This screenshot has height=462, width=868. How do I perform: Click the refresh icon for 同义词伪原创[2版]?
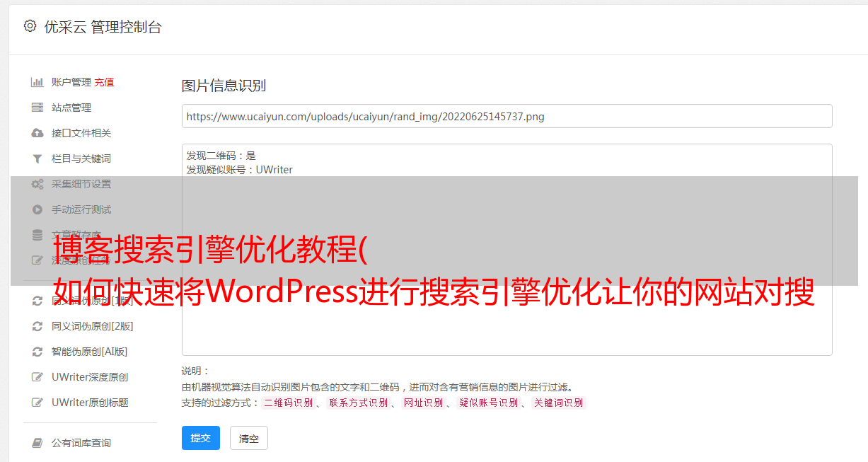37,326
